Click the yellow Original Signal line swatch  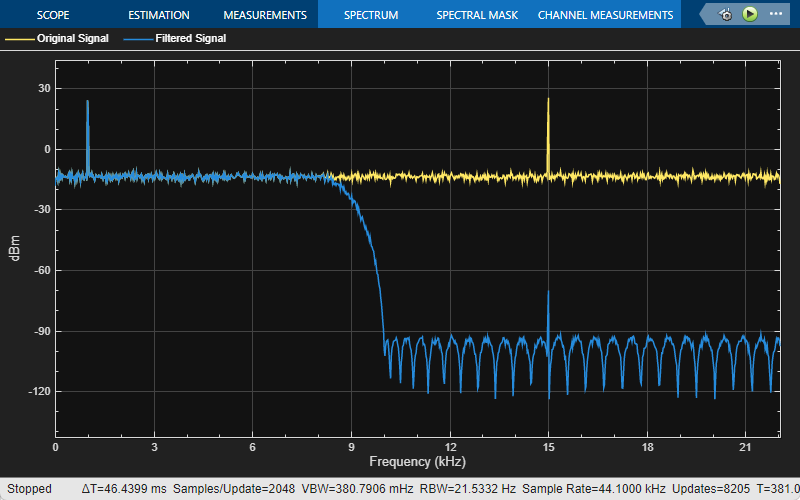(x=20, y=39)
